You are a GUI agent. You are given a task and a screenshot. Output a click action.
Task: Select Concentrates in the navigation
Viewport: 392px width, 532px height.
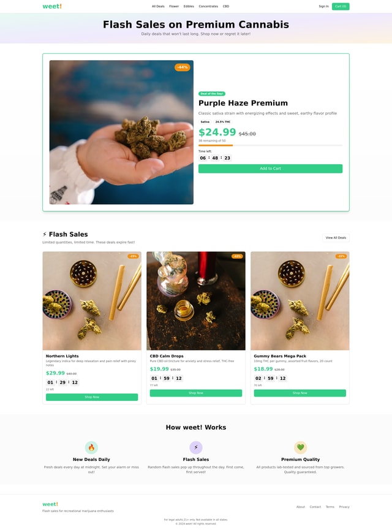point(208,6)
